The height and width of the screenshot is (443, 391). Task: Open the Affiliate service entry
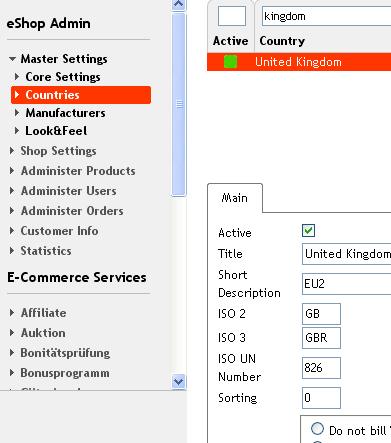[43, 313]
